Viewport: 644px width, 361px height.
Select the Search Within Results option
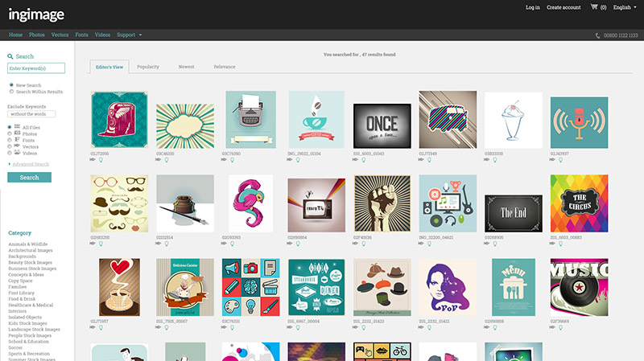click(x=10, y=92)
